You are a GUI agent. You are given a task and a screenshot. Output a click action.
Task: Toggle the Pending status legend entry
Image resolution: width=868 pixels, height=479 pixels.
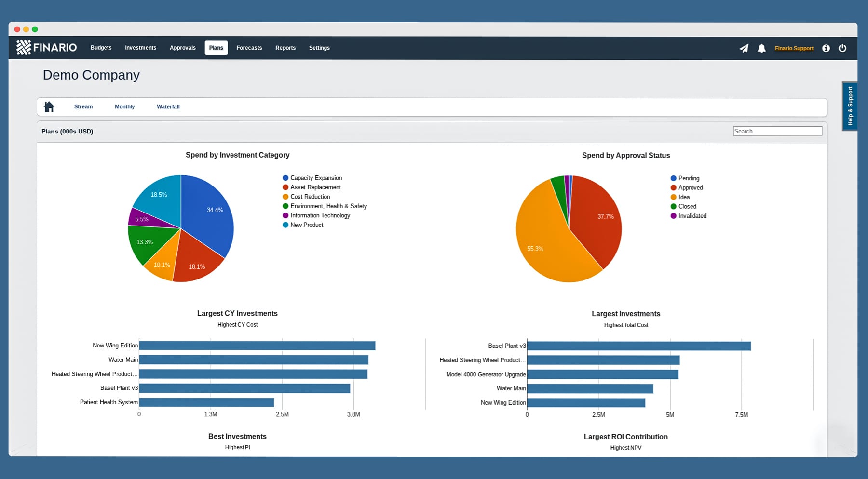[x=685, y=178]
